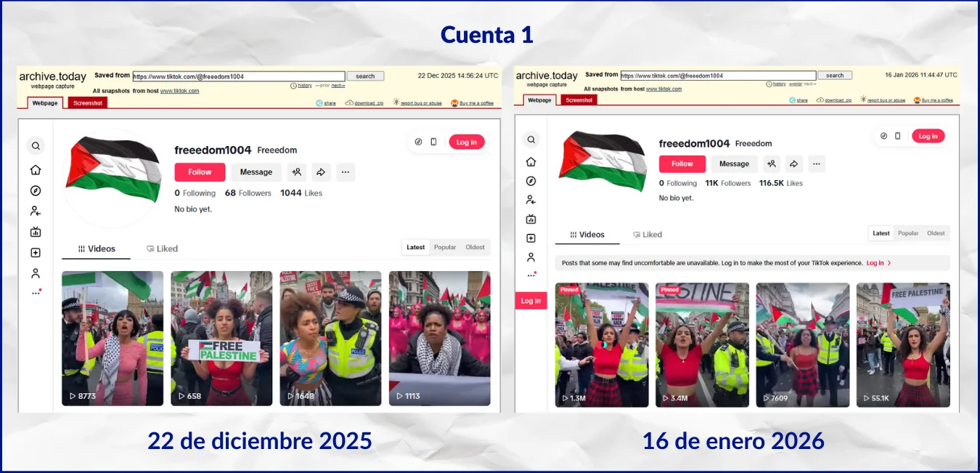Open three-dots menu beside share in left capture
This screenshot has width=980, height=473.
pyautogui.click(x=346, y=172)
